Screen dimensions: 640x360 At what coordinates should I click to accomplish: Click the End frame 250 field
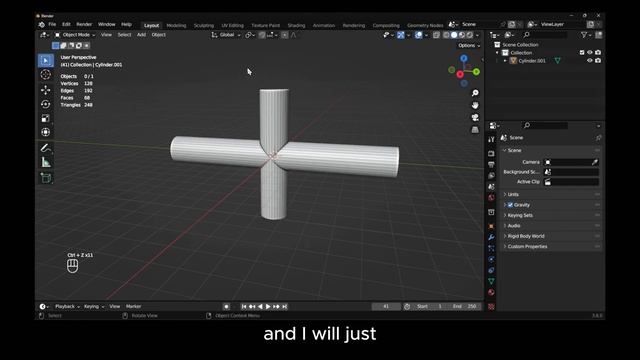465,307
